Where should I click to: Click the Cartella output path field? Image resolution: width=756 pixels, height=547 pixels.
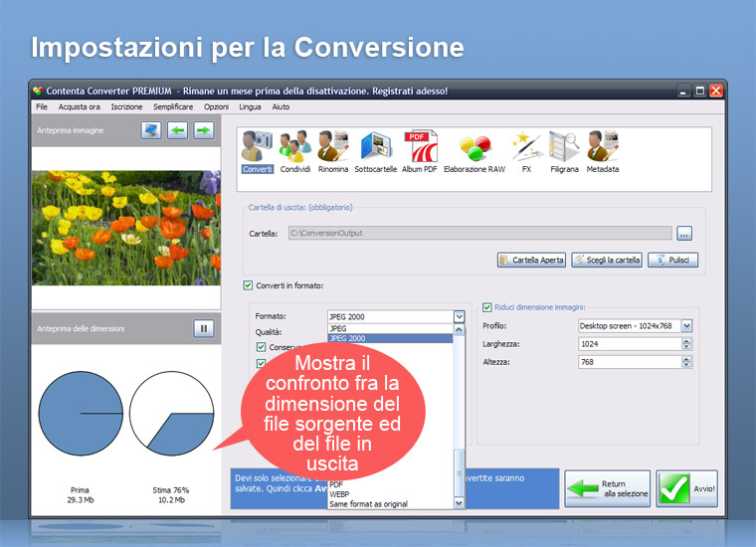[480, 234]
